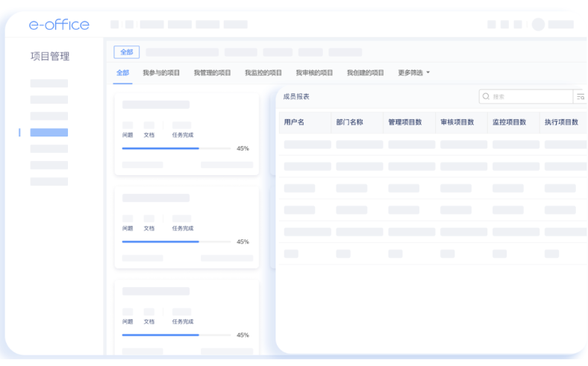Click the 管理项目数 column header

405,122
